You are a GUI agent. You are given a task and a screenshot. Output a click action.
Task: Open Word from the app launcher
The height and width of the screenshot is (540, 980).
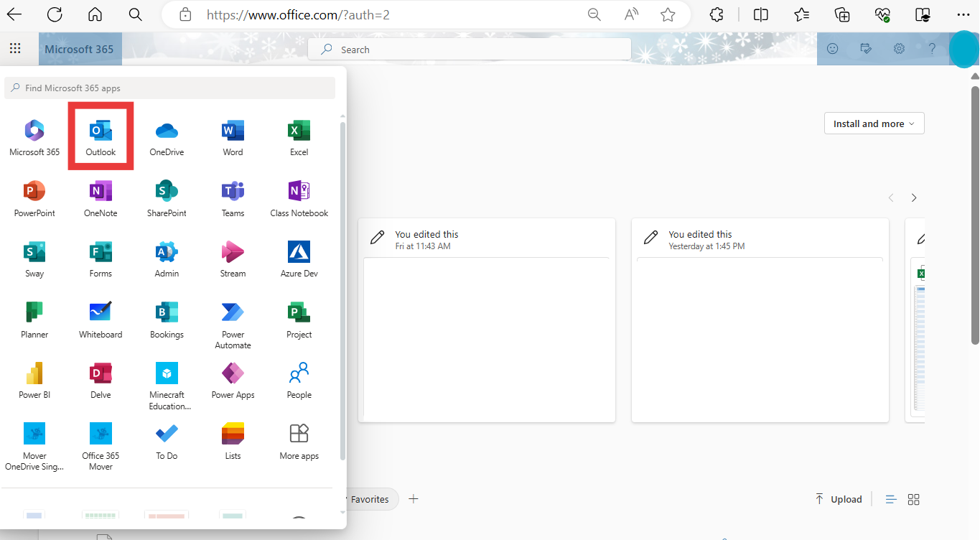[x=233, y=136]
